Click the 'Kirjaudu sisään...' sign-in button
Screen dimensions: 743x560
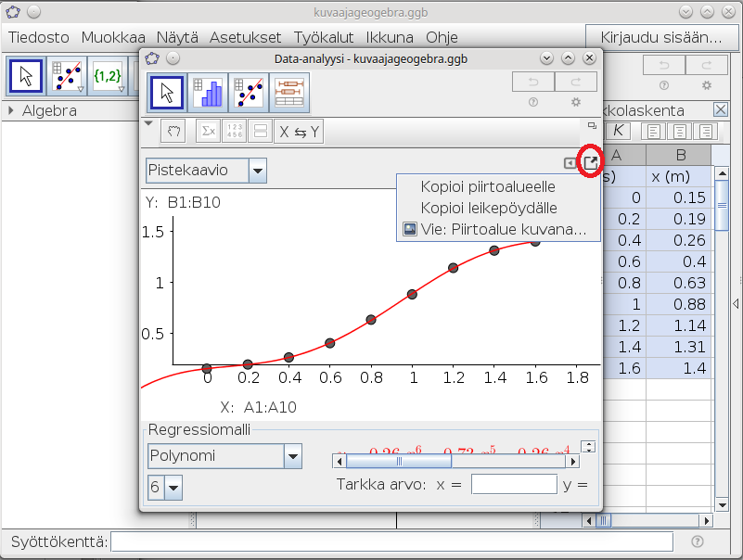pos(660,38)
